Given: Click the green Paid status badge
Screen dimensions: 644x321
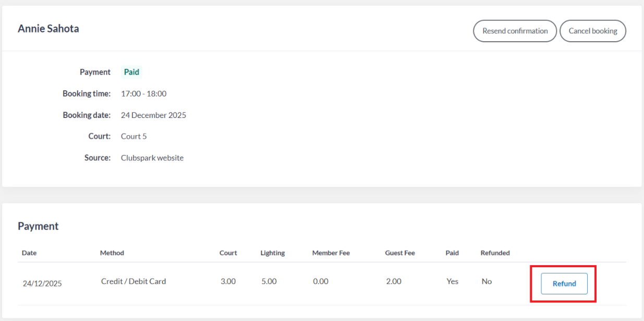Looking at the screenshot, I should click(131, 72).
